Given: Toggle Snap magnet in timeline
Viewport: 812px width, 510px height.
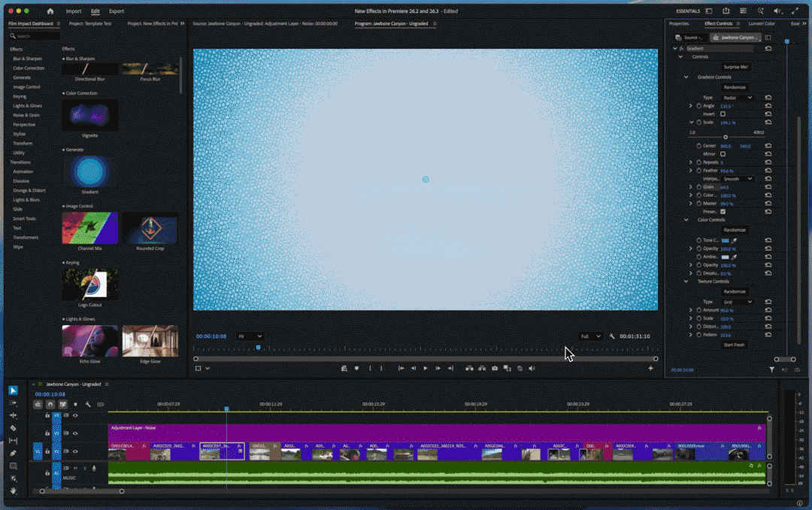Looking at the screenshot, I should (50, 404).
